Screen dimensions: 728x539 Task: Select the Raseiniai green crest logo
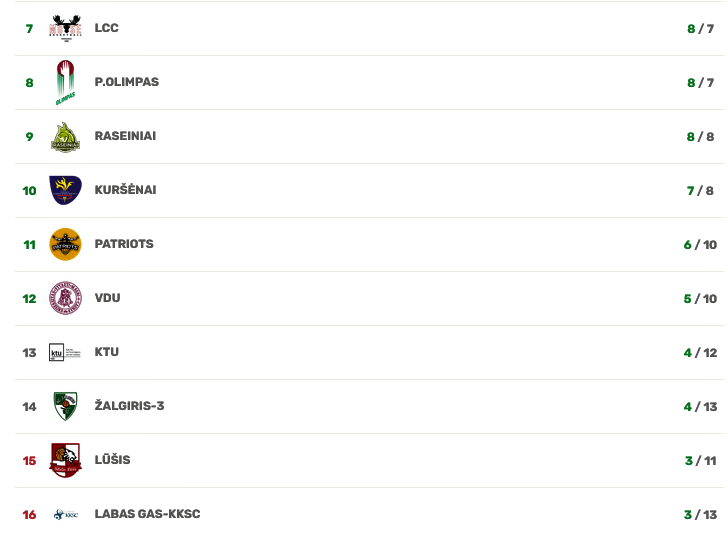point(65,136)
